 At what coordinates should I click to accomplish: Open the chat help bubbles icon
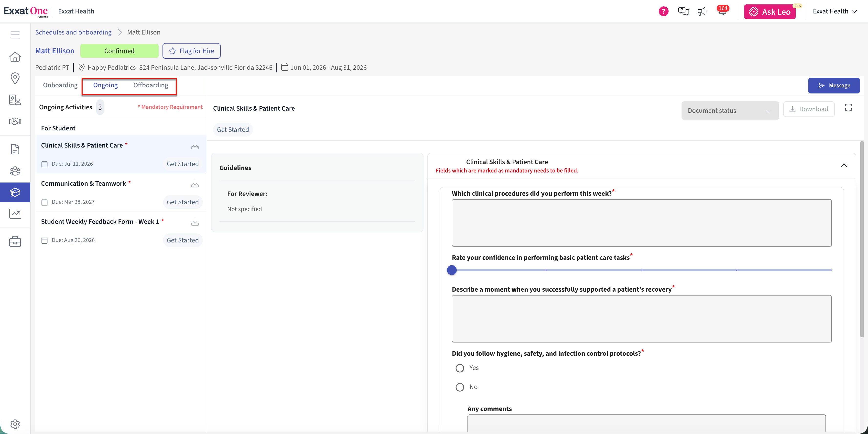683,11
